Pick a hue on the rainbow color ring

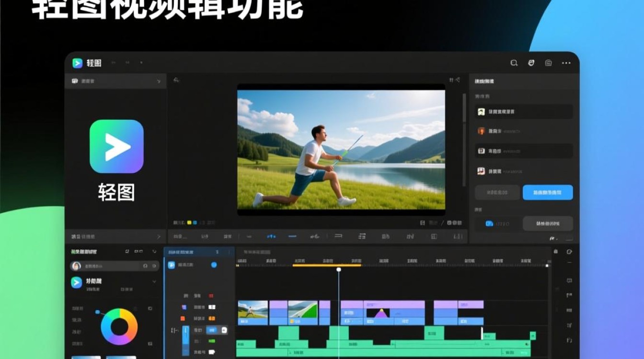click(x=119, y=327)
